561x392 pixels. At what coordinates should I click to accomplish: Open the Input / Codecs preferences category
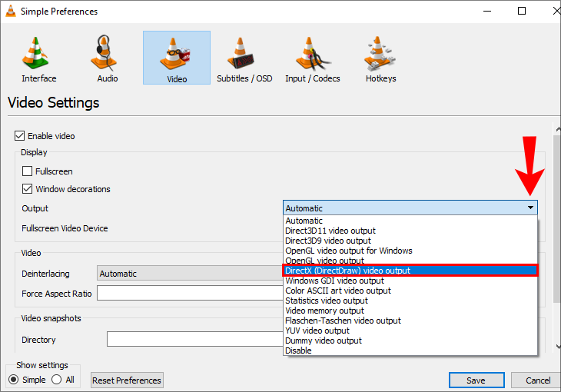coord(312,58)
